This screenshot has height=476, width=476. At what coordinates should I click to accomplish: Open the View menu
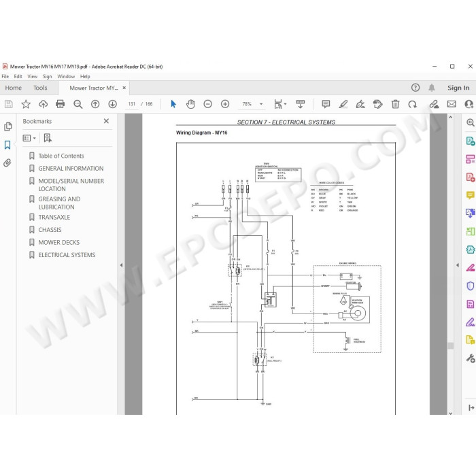pos(32,76)
